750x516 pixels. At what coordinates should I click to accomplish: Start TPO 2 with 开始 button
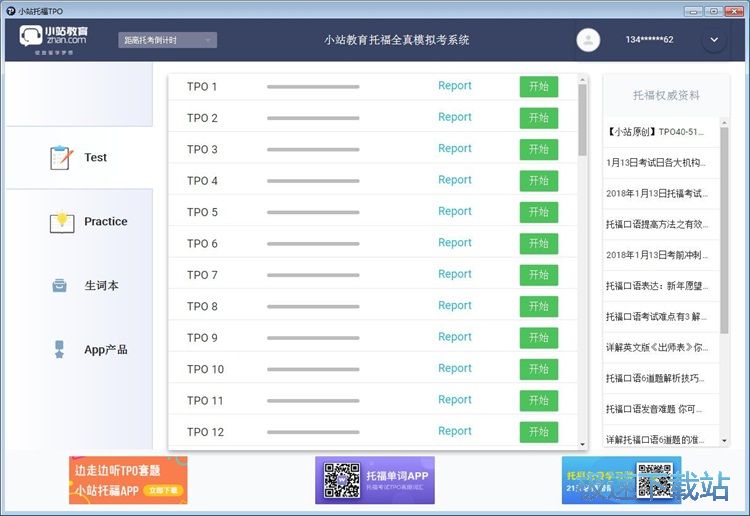tap(539, 118)
